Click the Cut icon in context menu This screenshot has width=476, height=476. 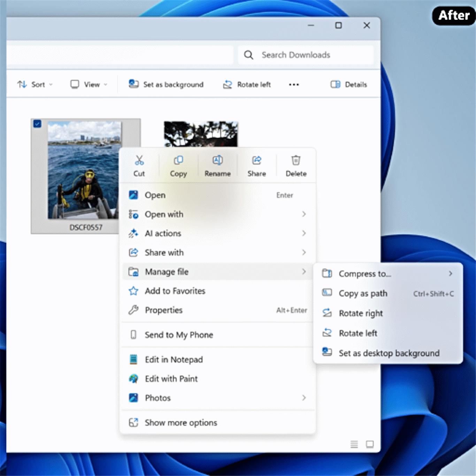click(x=139, y=161)
